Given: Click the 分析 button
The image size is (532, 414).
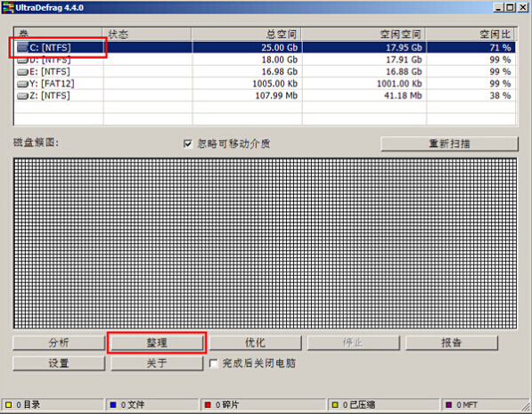Looking at the screenshot, I should 59,343.
